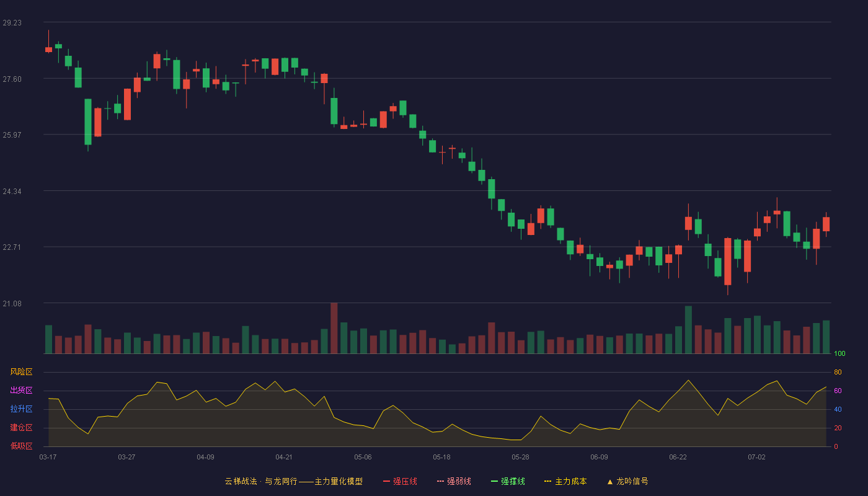Click the 05-06 date label
The width and height of the screenshot is (868, 496).
363,457
